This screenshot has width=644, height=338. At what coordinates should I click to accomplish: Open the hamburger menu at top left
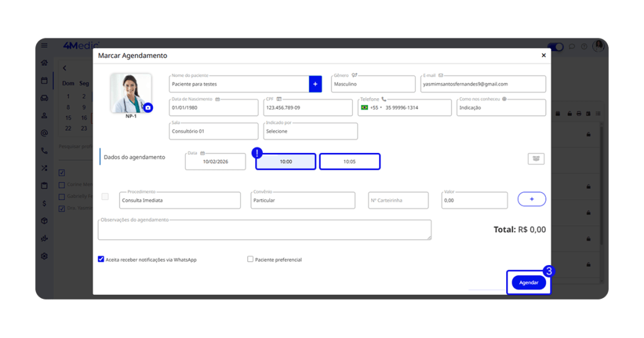coord(44,45)
